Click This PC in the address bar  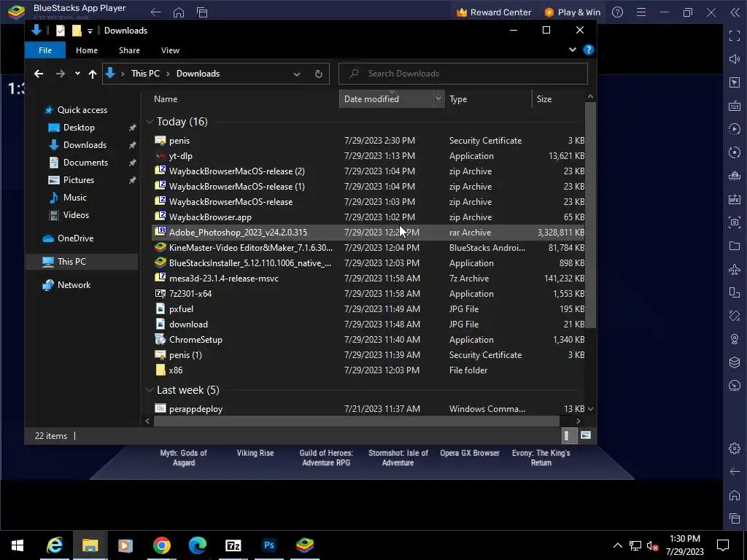coord(145,74)
